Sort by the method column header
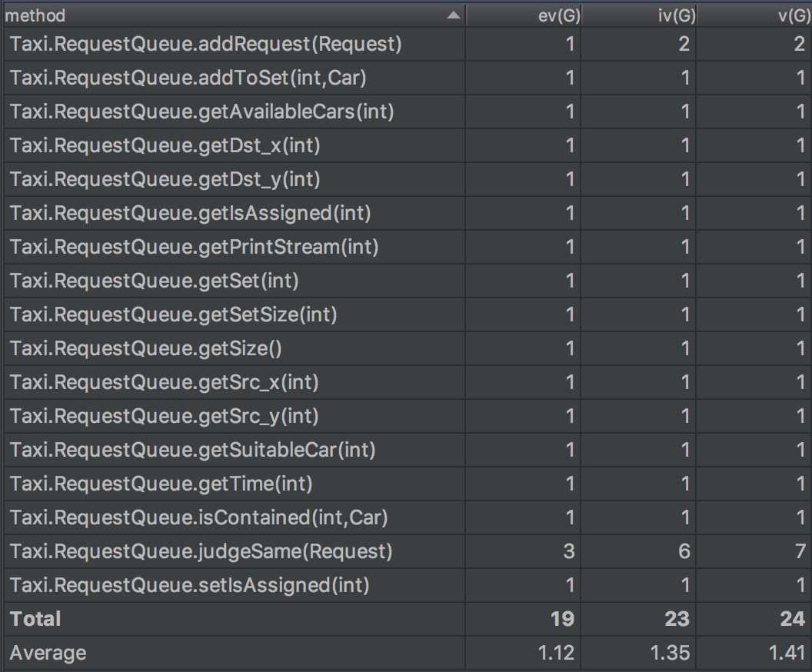This screenshot has width=812, height=672. (234, 15)
